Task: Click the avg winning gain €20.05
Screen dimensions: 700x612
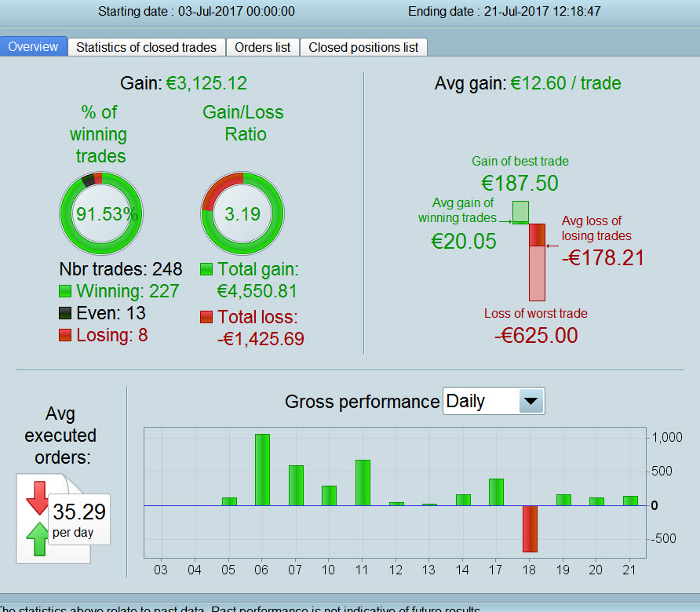Action: pyautogui.click(x=463, y=241)
